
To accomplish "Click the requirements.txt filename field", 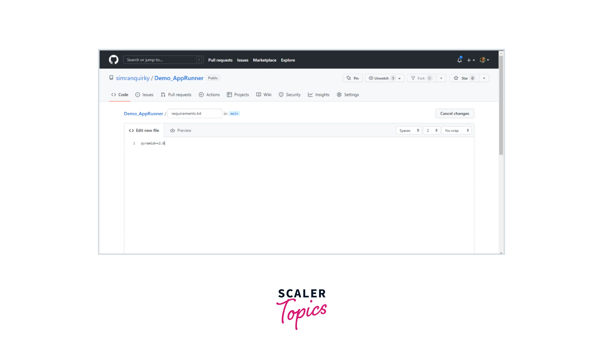I will [195, 113].
